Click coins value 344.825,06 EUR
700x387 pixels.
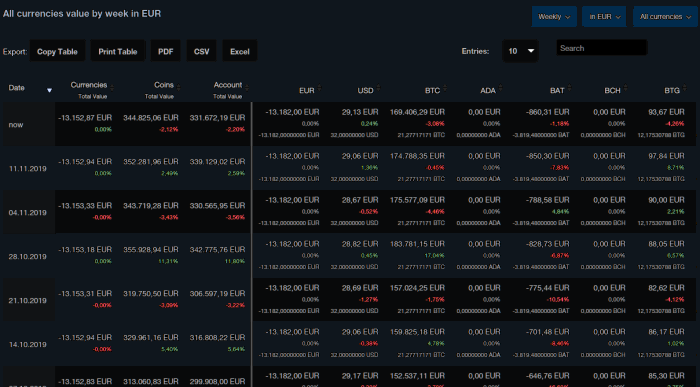pyautogui.click(x=151, y=118)
